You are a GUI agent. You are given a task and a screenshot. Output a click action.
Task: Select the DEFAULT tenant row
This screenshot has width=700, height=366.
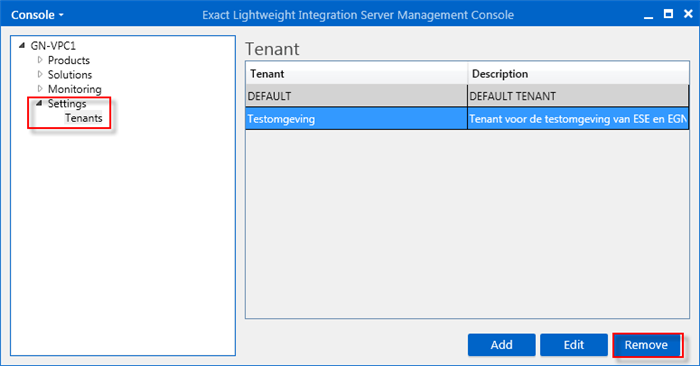(x=467, y=96)
